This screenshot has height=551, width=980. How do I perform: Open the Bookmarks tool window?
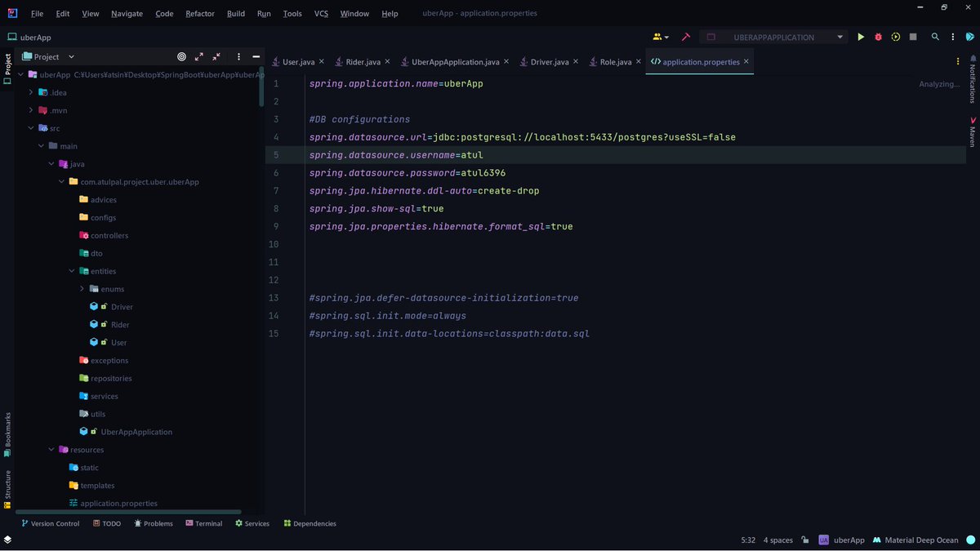7,433
